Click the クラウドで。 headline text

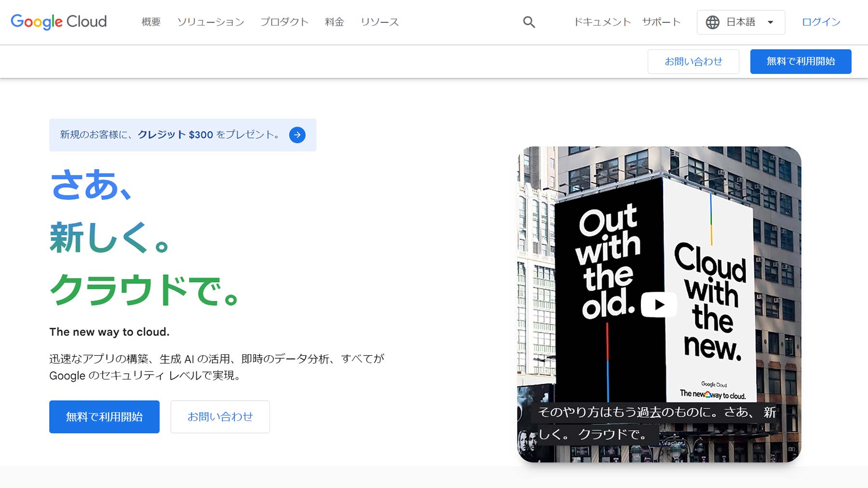(144, 290)
